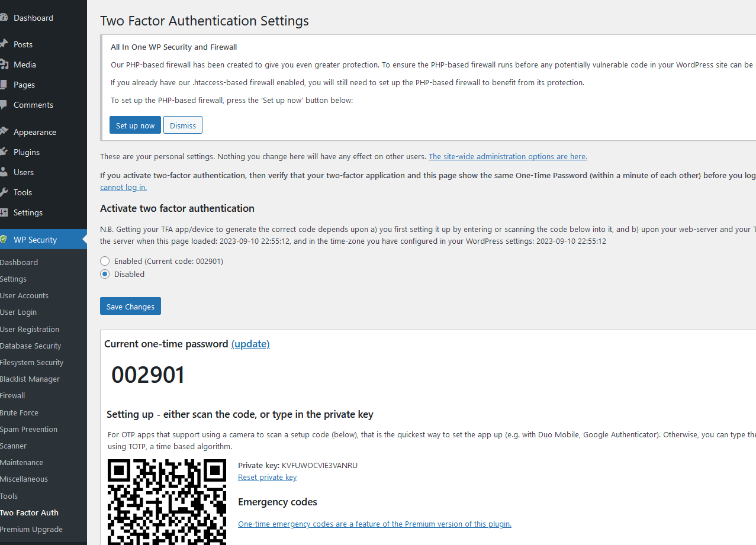Click the Tools wrench icon
Viewport: 756px width, 545px height.
pos(4,192)
